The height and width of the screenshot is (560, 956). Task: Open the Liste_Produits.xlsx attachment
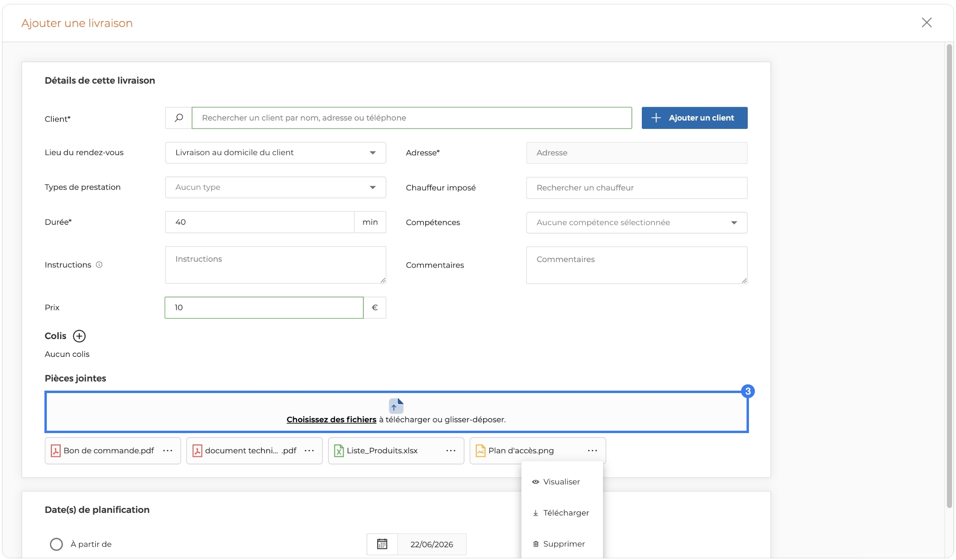396,451
